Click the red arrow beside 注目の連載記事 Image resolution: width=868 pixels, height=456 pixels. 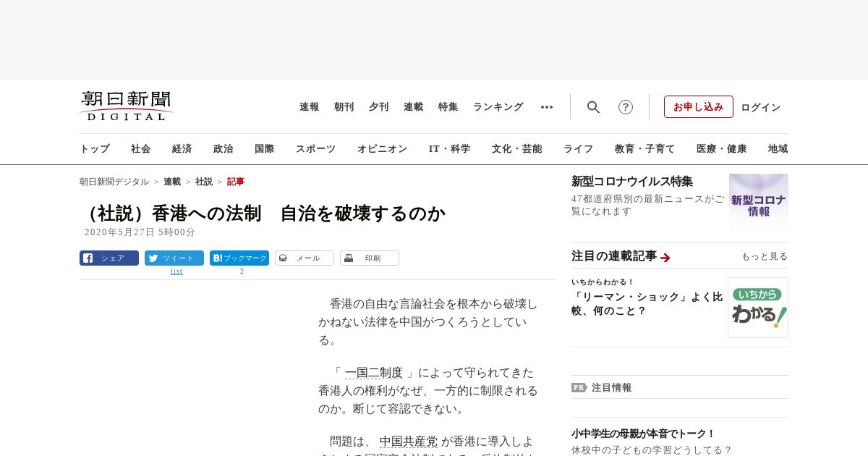665,257
